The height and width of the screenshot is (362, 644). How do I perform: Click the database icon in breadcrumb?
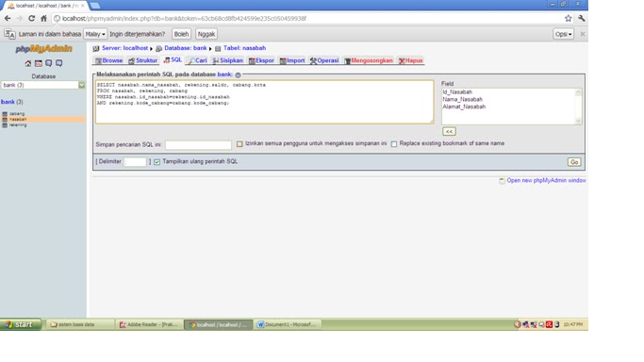pos(158,48)
